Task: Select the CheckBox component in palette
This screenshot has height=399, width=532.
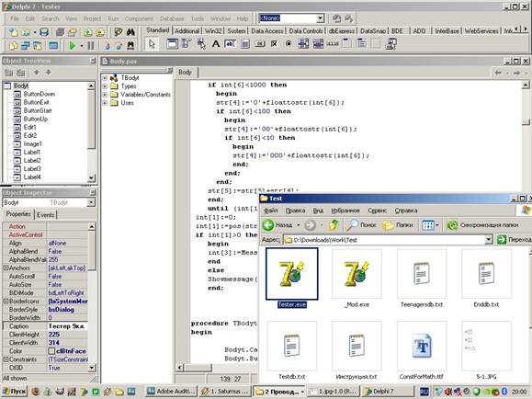Action: click(274, 44)
